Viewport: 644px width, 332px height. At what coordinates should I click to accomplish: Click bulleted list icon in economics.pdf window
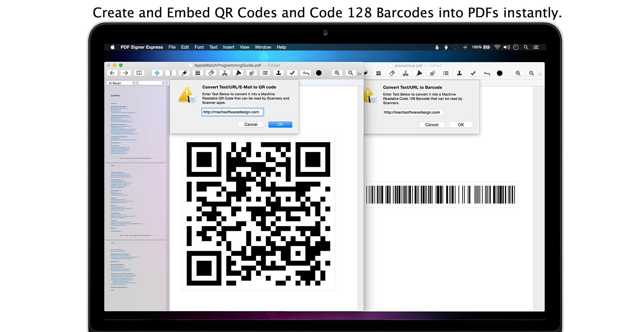click(446, 73)
